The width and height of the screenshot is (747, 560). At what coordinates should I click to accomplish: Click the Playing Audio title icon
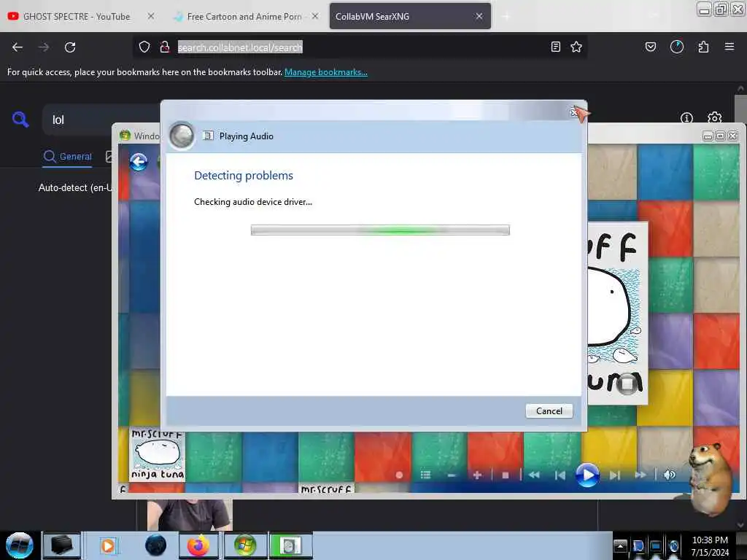[x=208, y=136]
